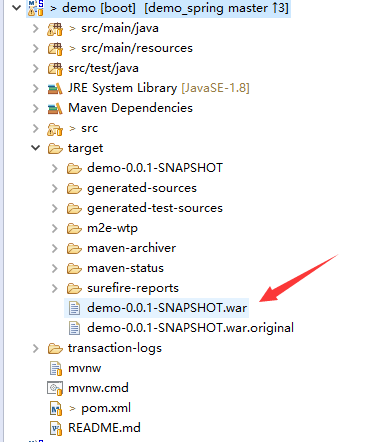The image size is (392, 442).
Task: Expand the maven-status folder
Action: pos(55,268)
